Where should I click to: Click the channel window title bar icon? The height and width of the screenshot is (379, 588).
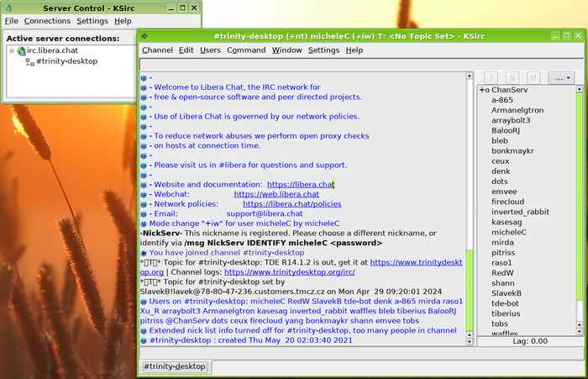point(144,36)
